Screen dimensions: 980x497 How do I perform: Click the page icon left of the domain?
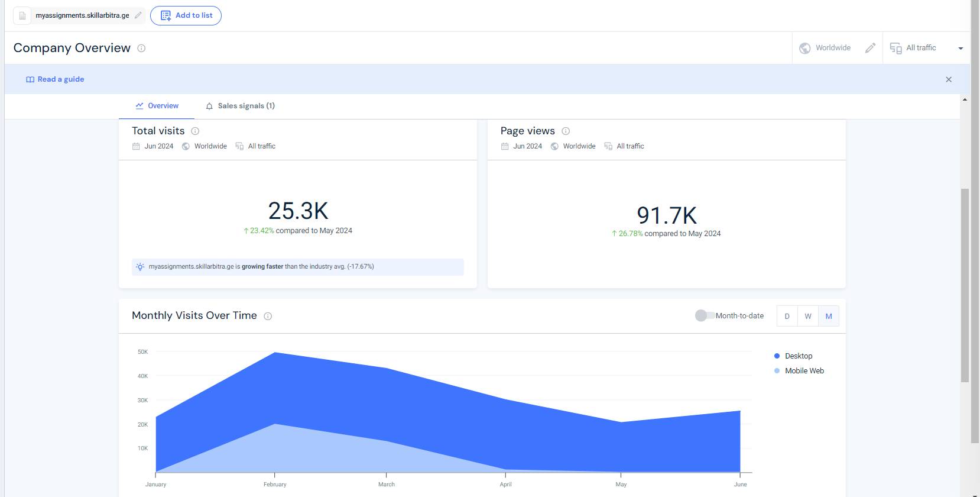pyautogui.click(x=22, y=15)
